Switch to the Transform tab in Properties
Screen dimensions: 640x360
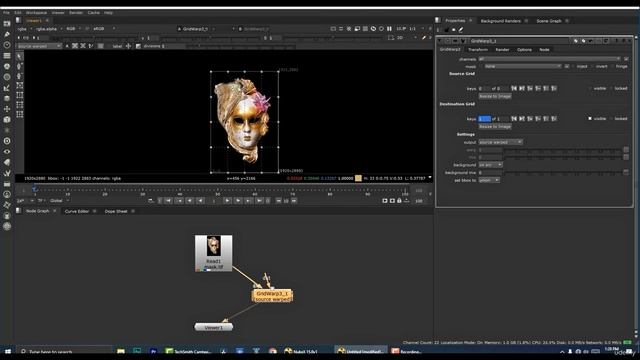[x=478, y=49]
